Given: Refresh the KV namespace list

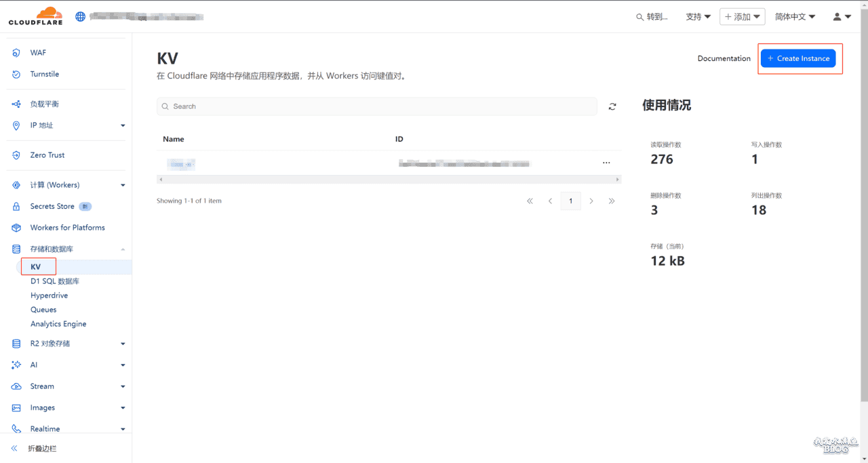Looking at the screenshot, I should point(612,106).
